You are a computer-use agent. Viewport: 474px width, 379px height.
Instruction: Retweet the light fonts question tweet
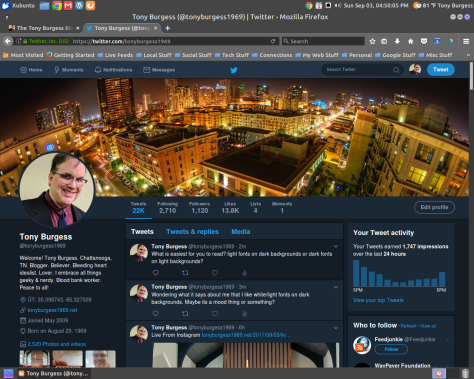tap(185, 273)
